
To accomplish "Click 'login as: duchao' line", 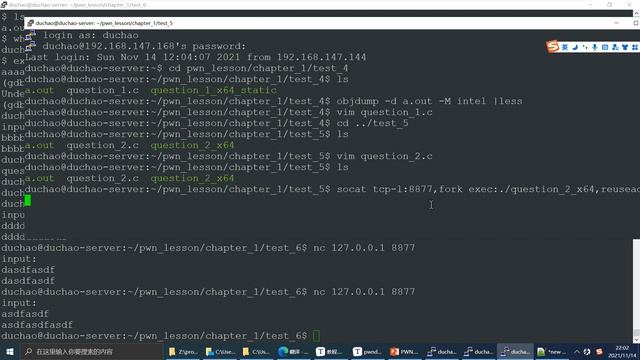I will pyautogui.click(x=91, y=35).
